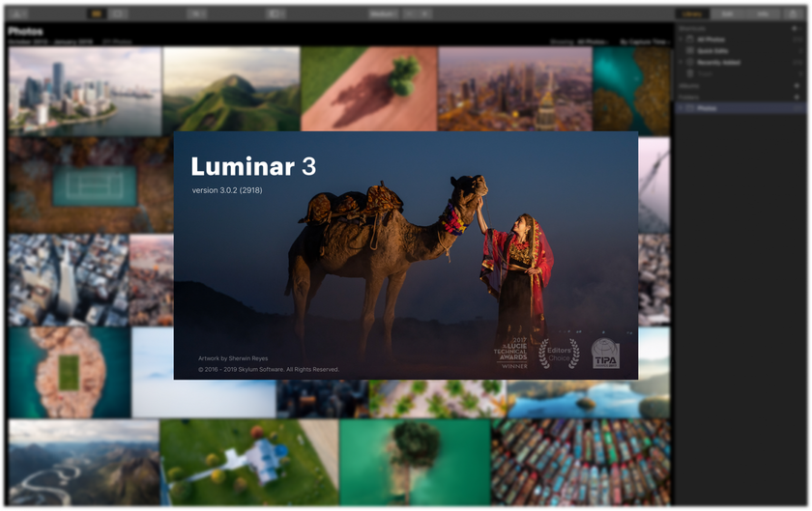Click the TIPA award badge on splash
This screenshot has height=511, width=812.
605,354
